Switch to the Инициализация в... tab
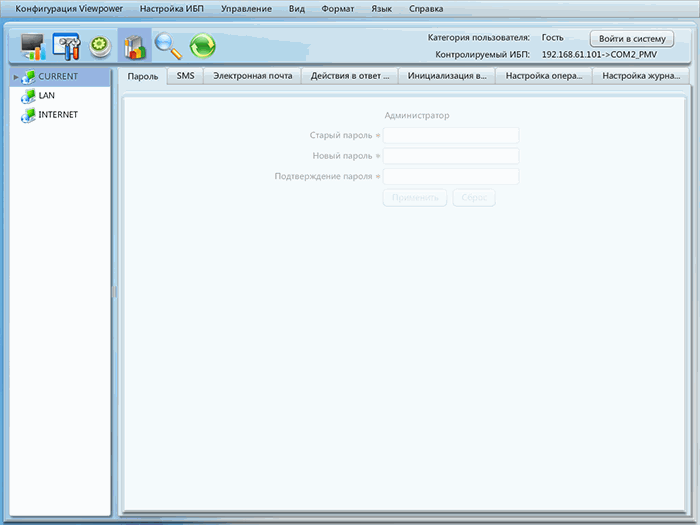 point(447,76)
